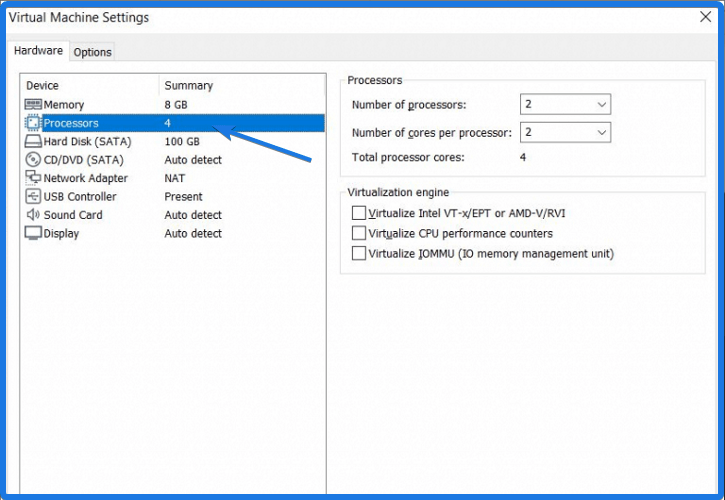Close the Virtual Machine Settings dialog
The image size is (725, 500).
coord(706,17)
